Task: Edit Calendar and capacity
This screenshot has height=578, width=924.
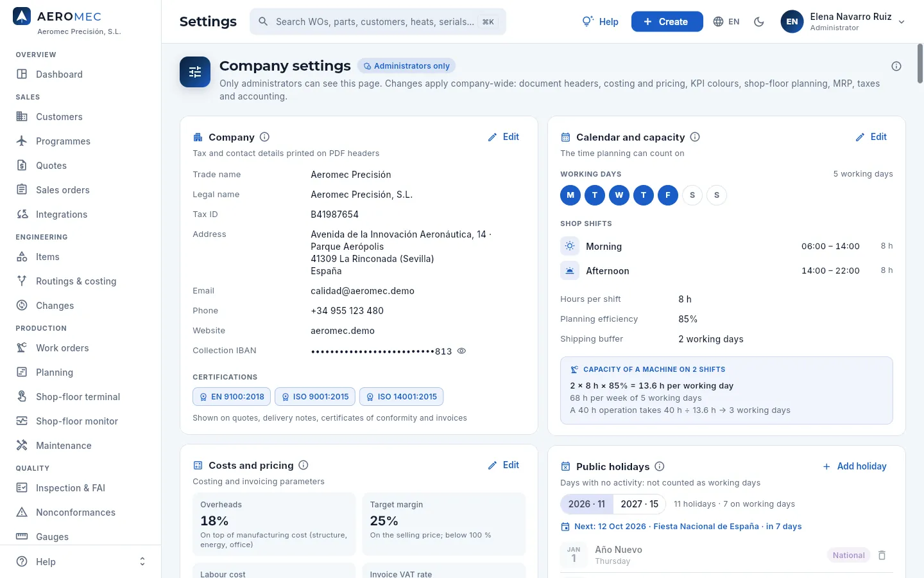Action: [871, 137]
